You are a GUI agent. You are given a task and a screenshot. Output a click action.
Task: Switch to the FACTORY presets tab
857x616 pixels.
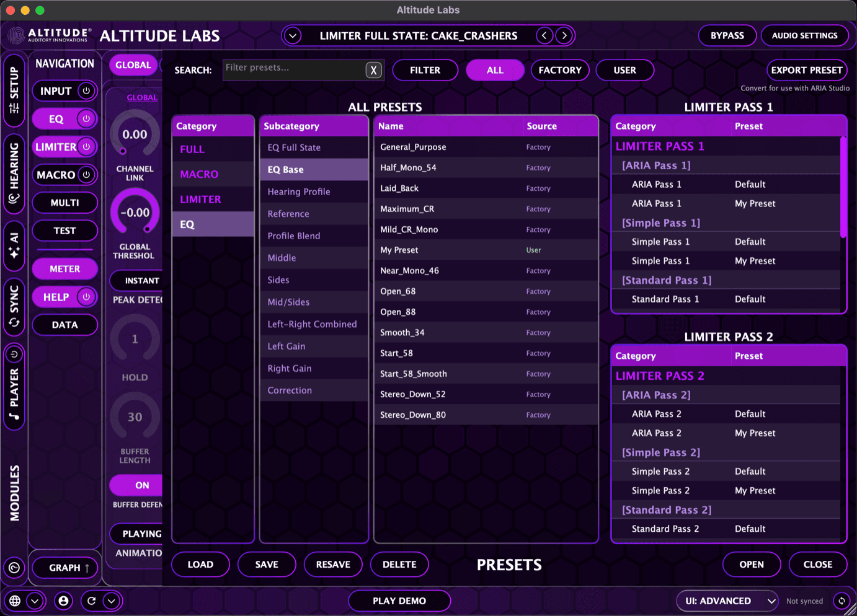[560, 70]
